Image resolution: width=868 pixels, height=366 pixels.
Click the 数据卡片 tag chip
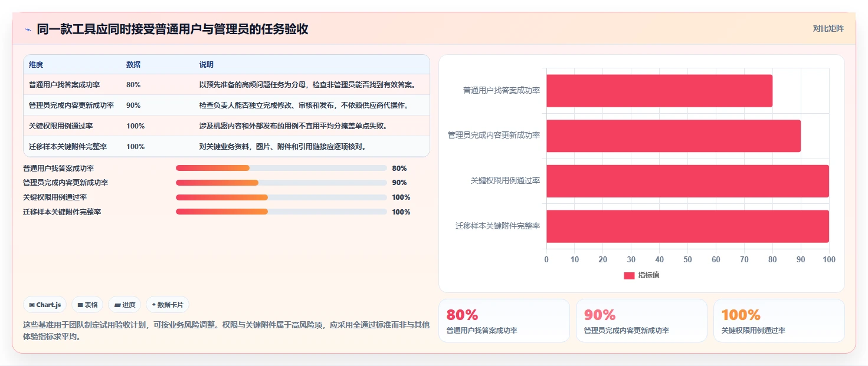tap(168, 305)
